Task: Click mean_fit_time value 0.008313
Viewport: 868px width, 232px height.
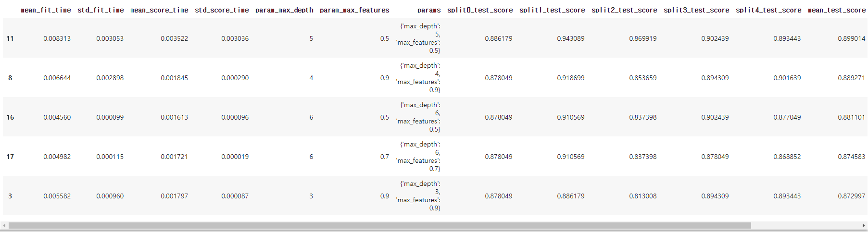Action: (57, 38)
